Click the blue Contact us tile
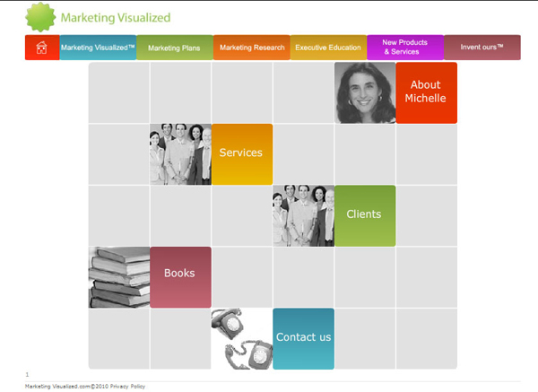 (x=303, y=338)
